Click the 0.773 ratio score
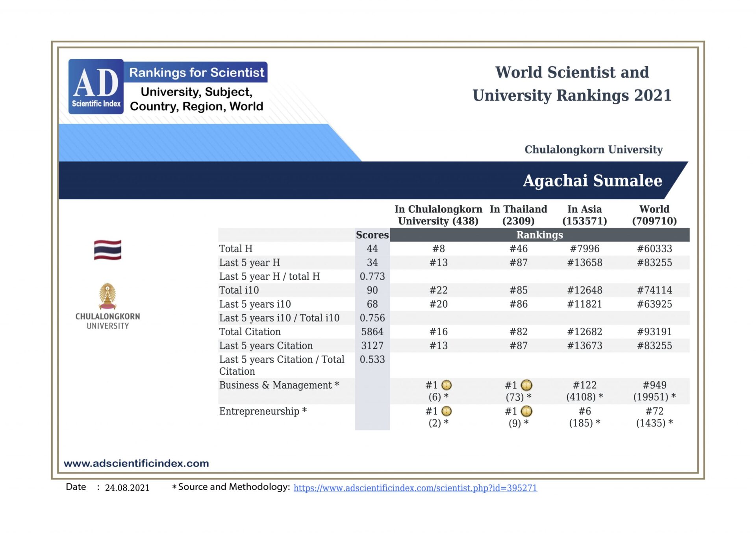This screenshot has height=535, width=756. tap(372, 276)
